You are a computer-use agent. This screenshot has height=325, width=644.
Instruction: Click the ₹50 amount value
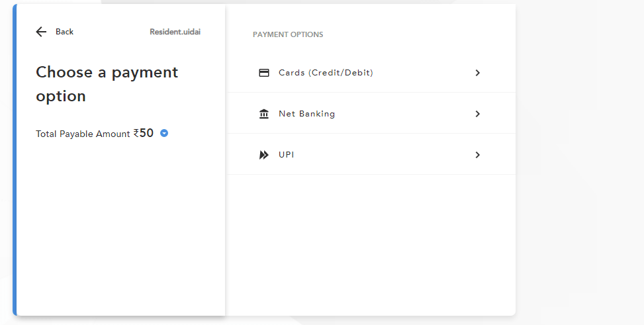click(x=144, y=133)
